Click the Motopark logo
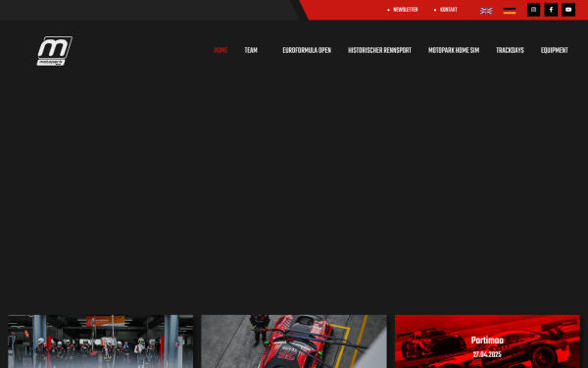The height and width of the screenshot is (368, 588). tap(54, 51)
